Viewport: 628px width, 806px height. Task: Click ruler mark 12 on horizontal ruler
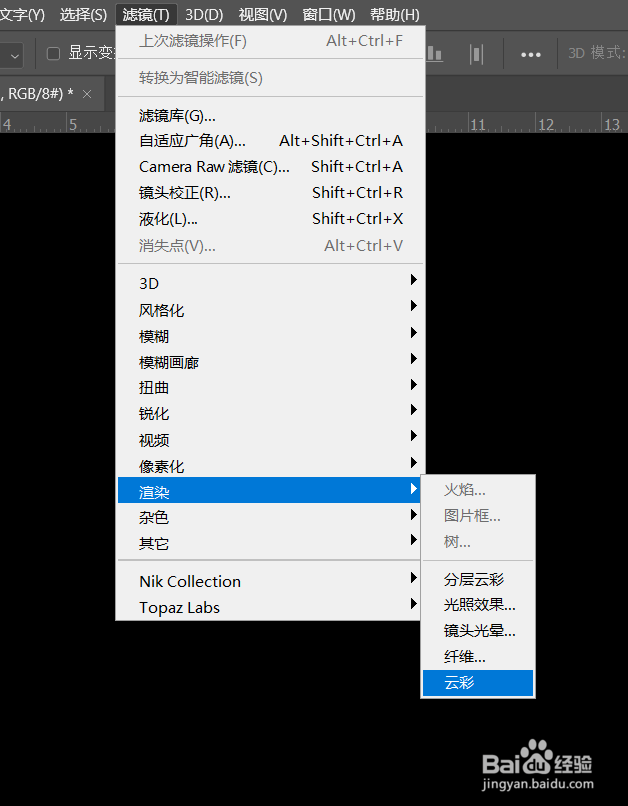pos(546,124)
